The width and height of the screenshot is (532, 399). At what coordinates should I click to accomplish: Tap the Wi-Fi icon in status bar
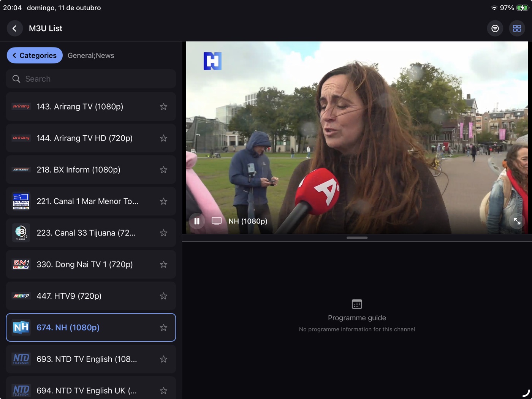[x=494, y=8]
